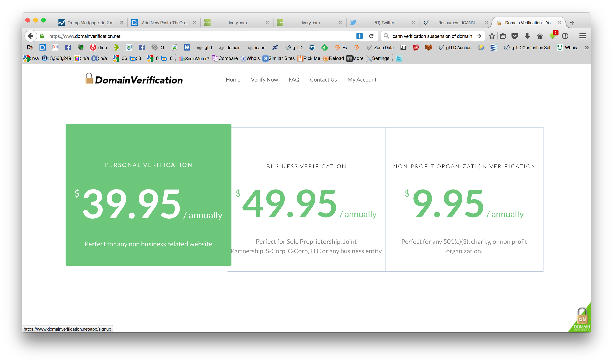Open the Twitter icon in SEO toolbar
Screen dimensions: 613x364
399,58
